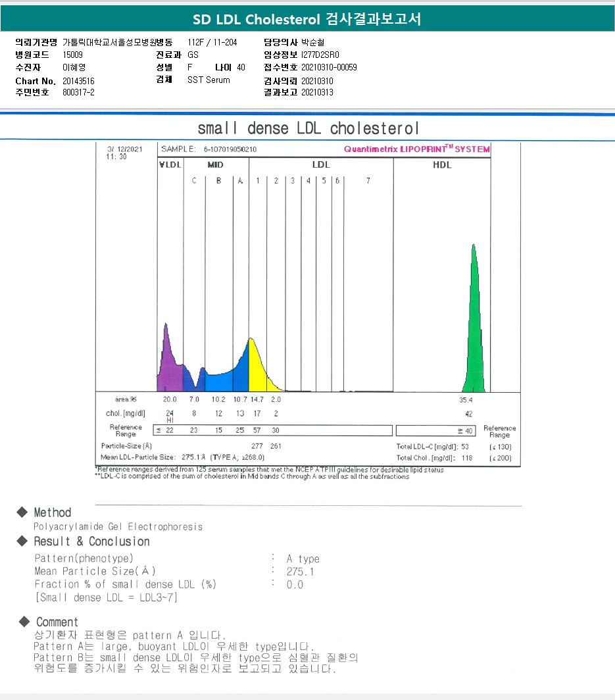Select sample ID '6-107019050210'

click(x=230, y=149)
